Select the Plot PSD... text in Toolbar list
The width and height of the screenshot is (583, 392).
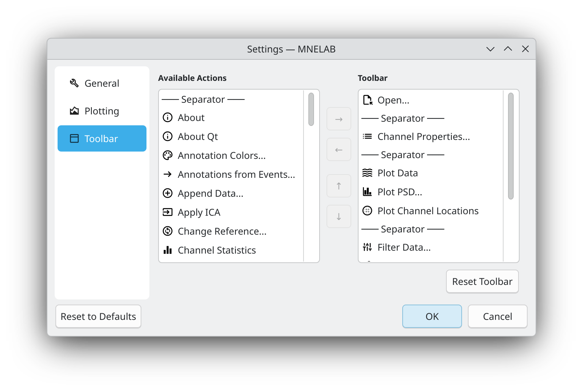click(x=400, y=192)
